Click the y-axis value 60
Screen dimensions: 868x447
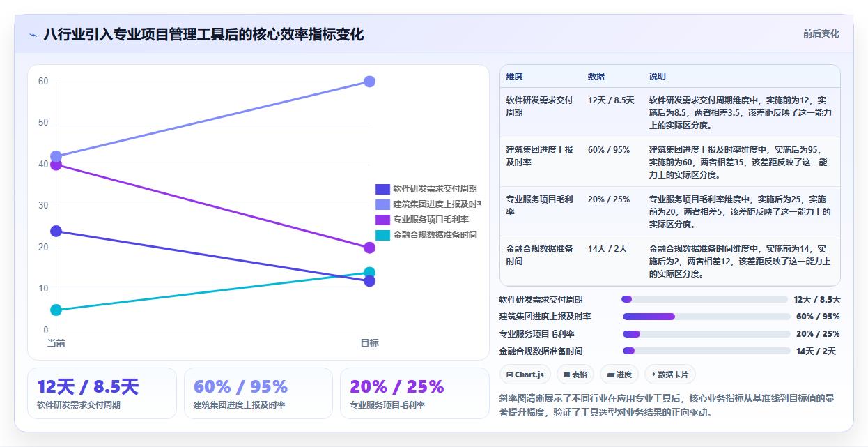[43, 82]
